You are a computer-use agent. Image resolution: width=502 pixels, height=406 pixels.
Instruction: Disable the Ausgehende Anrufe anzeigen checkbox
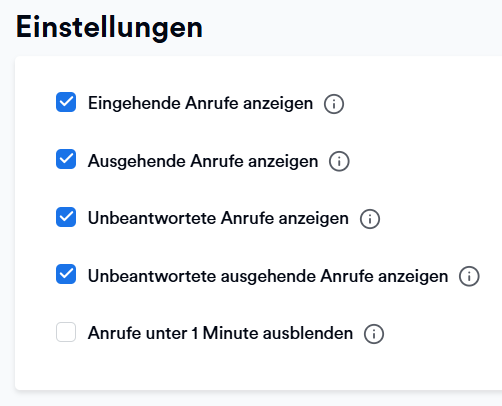pos(66,159)
